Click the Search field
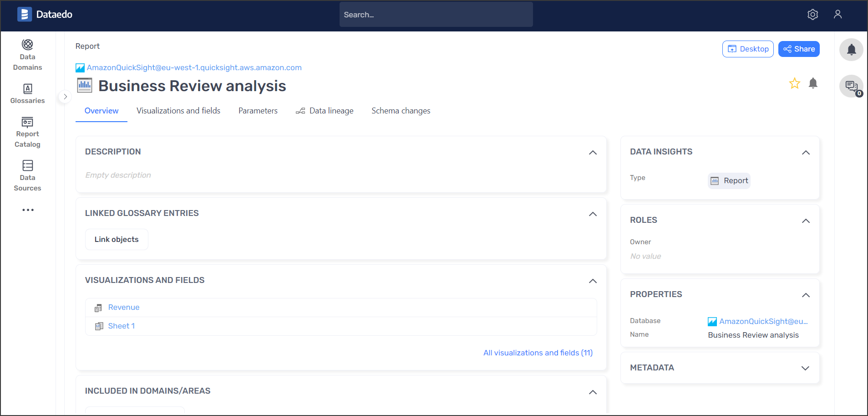 point(436,15)
